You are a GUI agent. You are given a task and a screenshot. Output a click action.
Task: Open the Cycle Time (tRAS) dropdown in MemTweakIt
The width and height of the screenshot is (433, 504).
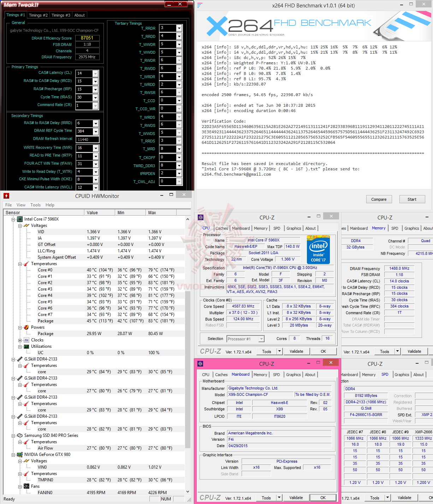pyautogui.click(x=95, y=97)
